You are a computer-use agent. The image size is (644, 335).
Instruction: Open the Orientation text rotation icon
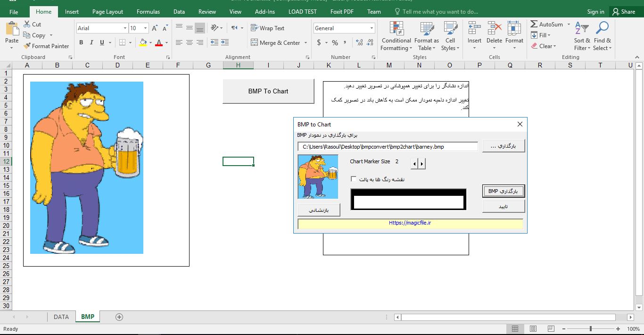[215, 28]
